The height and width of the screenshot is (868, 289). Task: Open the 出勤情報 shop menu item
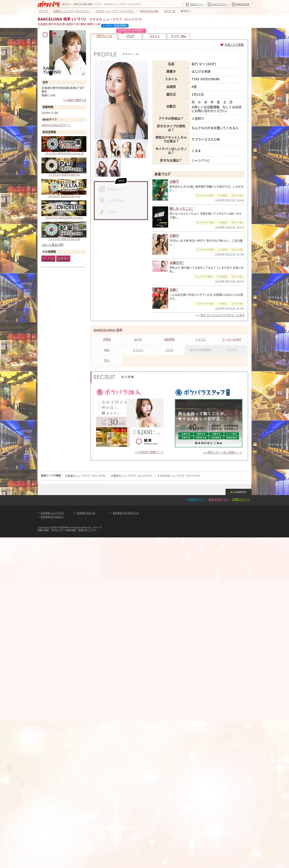click(x=169, y=340)
